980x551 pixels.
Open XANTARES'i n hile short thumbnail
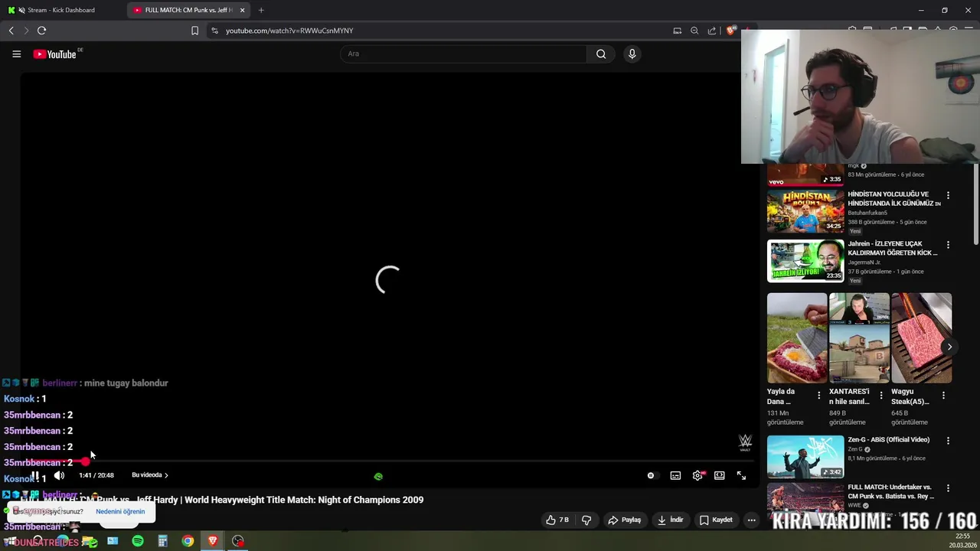click(x=859, y=337)
